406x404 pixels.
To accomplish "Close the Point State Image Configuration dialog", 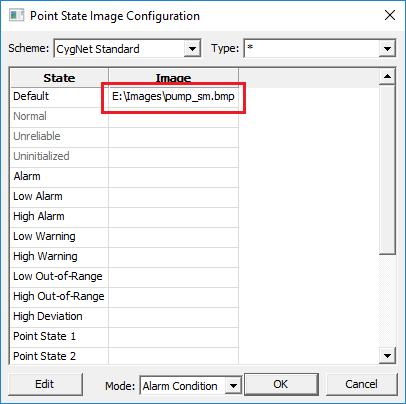I will coord(390,15).
